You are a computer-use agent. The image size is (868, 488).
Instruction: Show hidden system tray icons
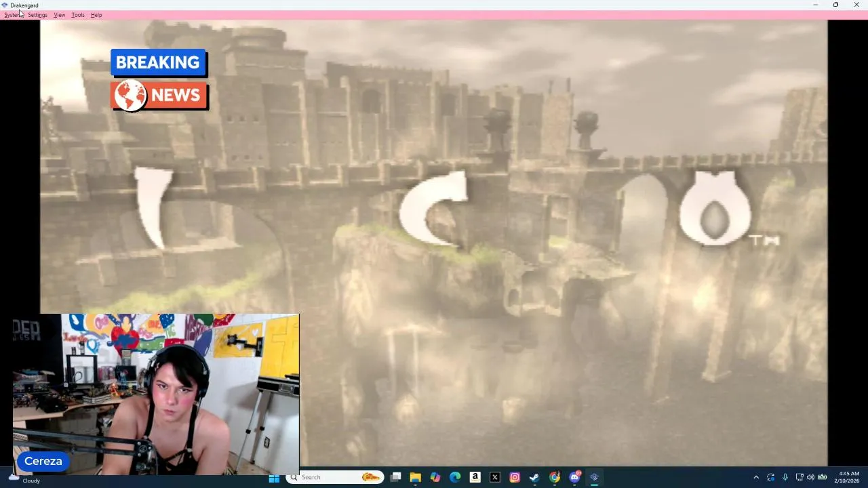tap(756, 477)
